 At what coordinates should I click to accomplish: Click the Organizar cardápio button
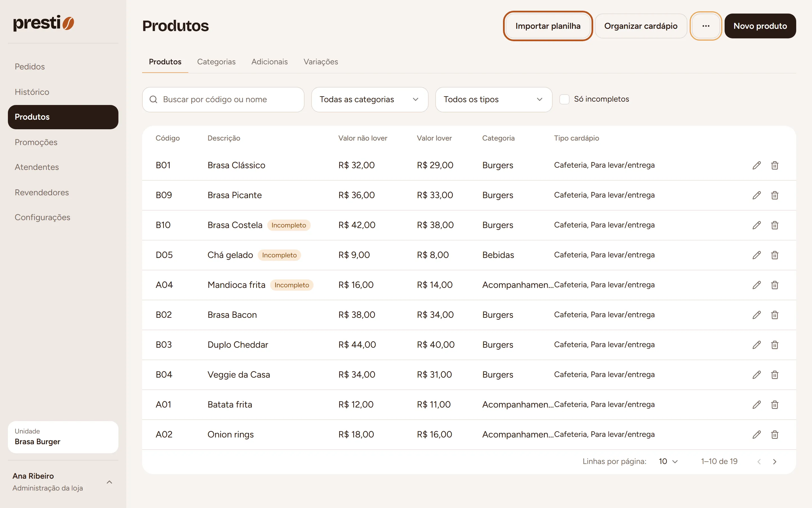pyautogui.click(x=641, y=26)
